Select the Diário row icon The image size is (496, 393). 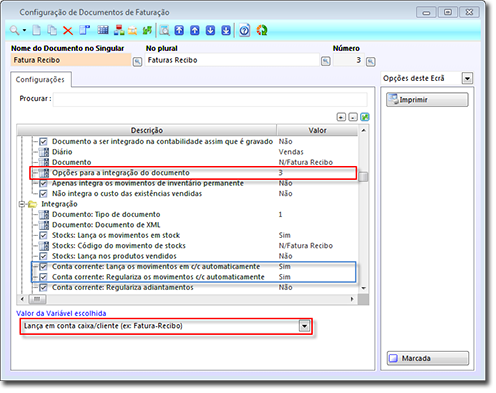[44, 152]
